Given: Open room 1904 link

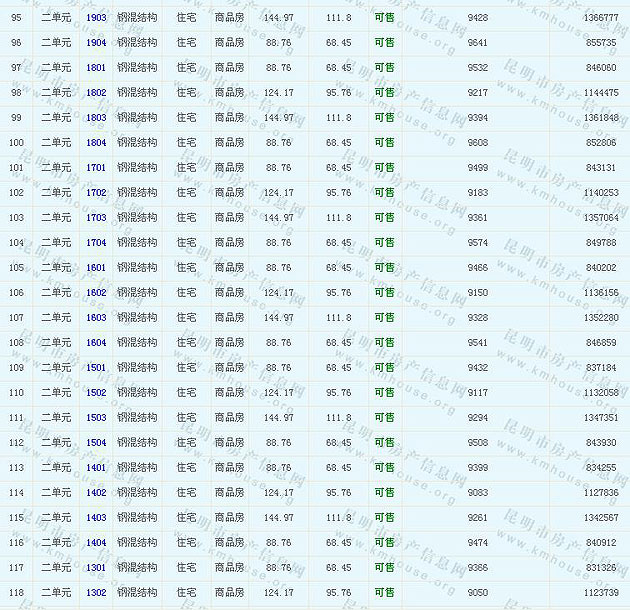Looking at the screenshot, I should [x=96, y=43].
